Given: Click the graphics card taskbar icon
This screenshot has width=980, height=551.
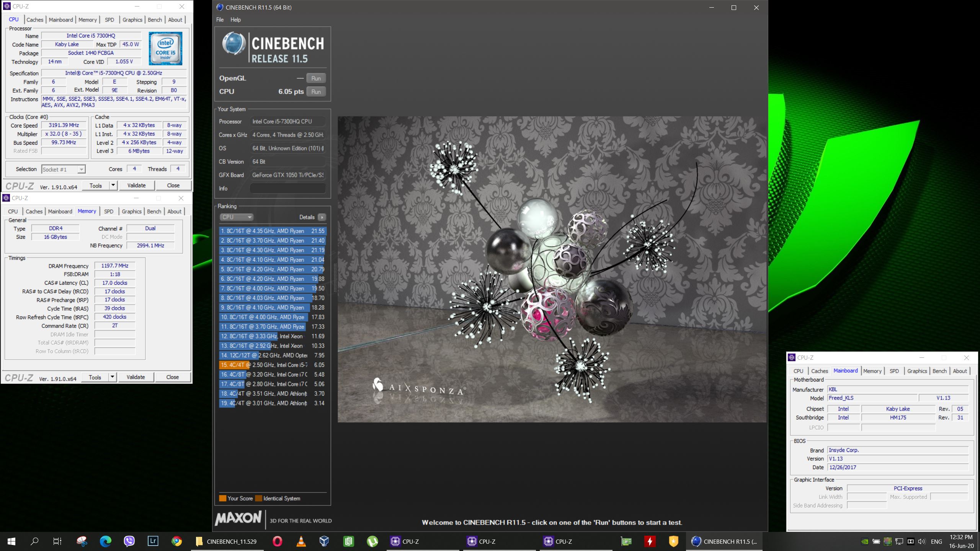Looking at the screenshot, I should pos(626,541).
